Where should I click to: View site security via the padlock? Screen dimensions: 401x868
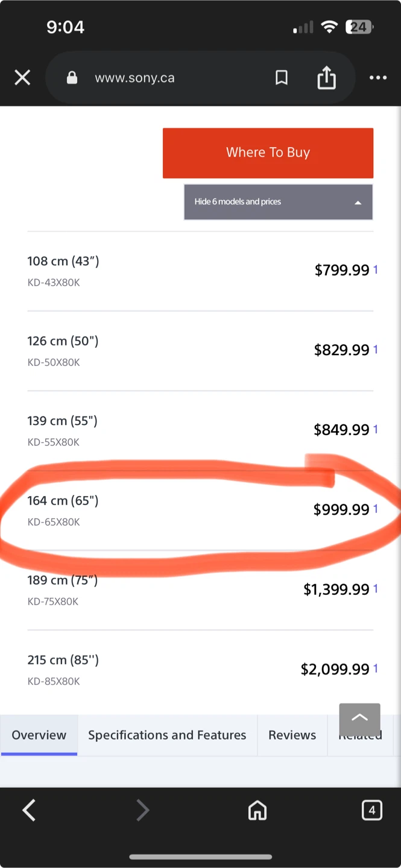[71, 77]
